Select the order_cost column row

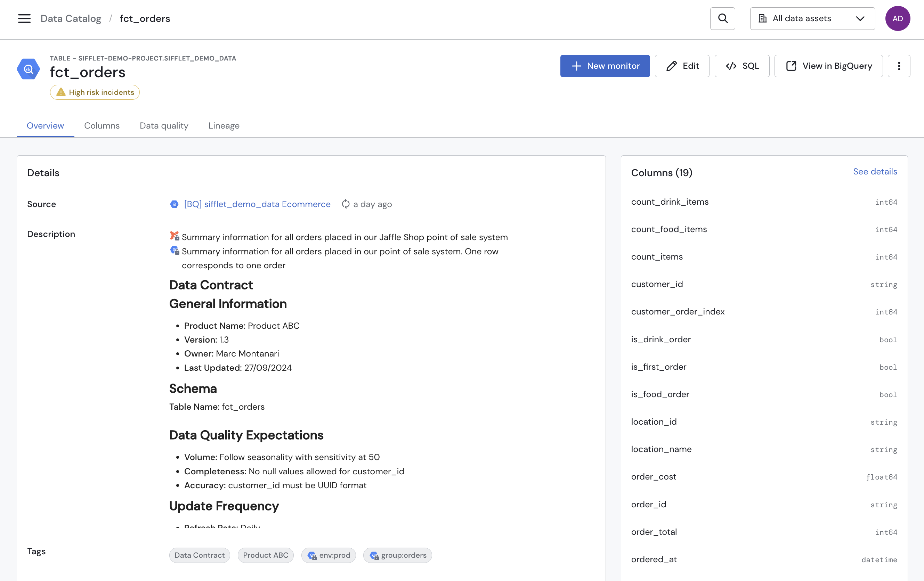764,477
